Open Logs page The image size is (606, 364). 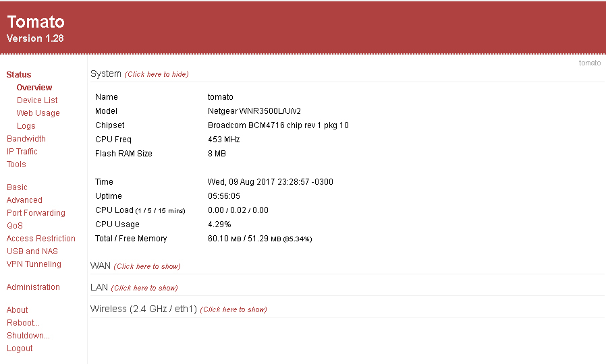click(26, 125)
